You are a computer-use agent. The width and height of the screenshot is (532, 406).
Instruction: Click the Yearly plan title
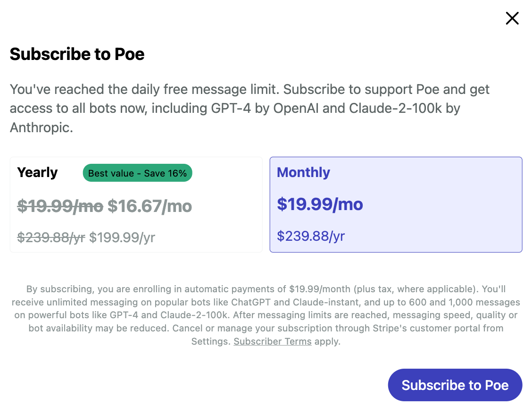pyautogui.click(x=37, y=173)
